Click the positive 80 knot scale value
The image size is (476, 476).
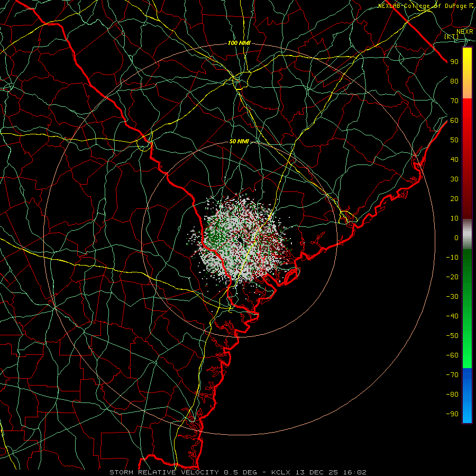tap(454, 81)
